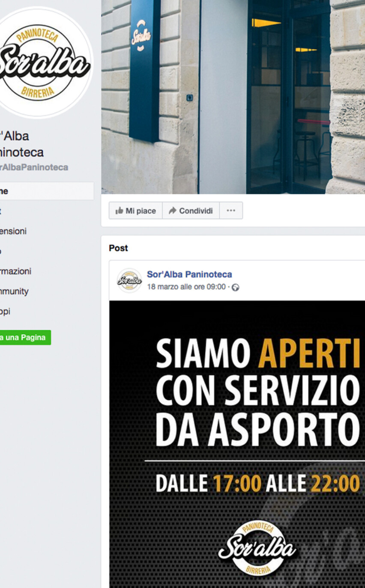Click the globe public privacy icon
Screen dimensions: 365x588
click(235, 288)
